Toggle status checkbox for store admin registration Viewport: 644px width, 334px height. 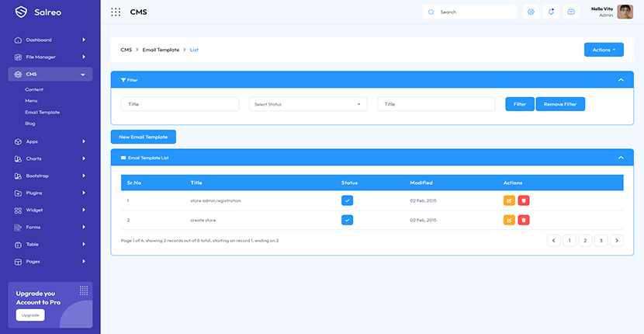pyautogui.click(x=347, y=200)
